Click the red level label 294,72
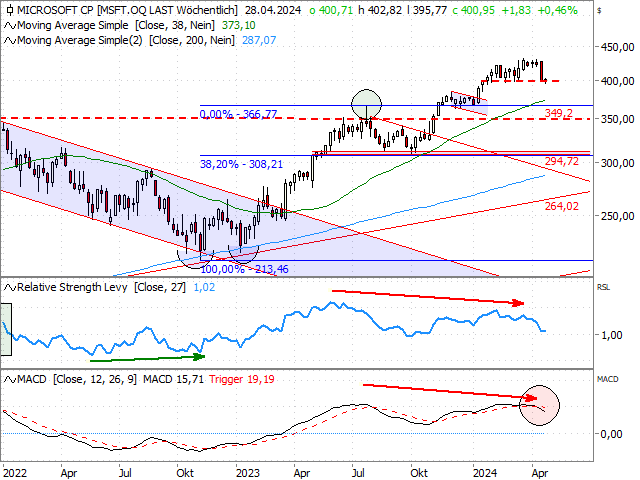This screenshot has height=480, width=640. 562,161
